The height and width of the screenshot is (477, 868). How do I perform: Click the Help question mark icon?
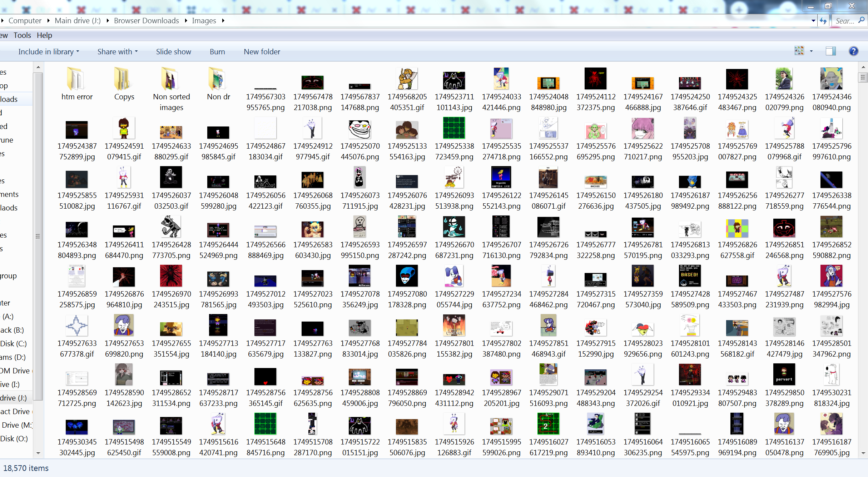(x=853, y=51)
